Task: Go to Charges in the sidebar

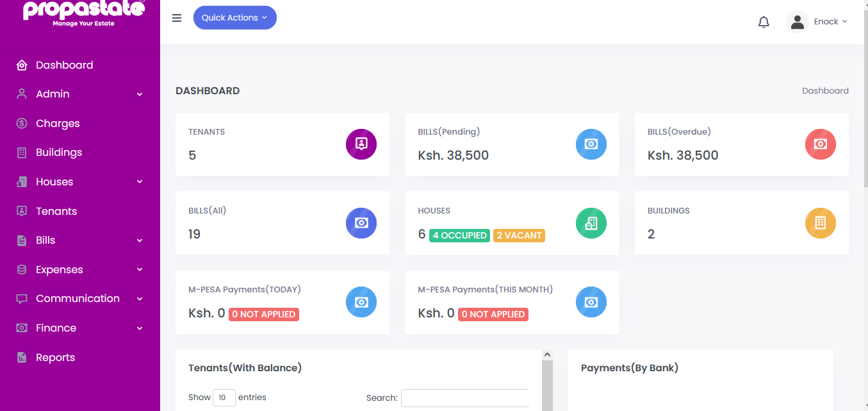Action: (x=58, y=124)
